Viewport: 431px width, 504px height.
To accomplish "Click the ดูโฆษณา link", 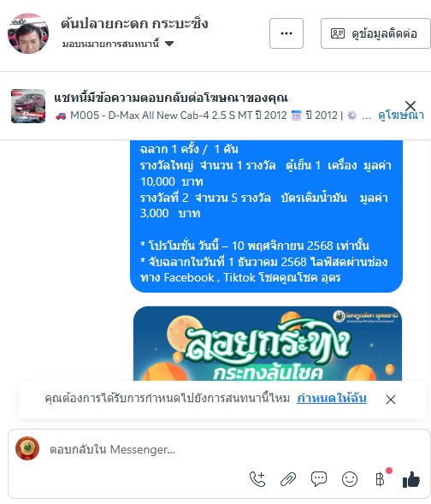I will (x=401, y=115).
